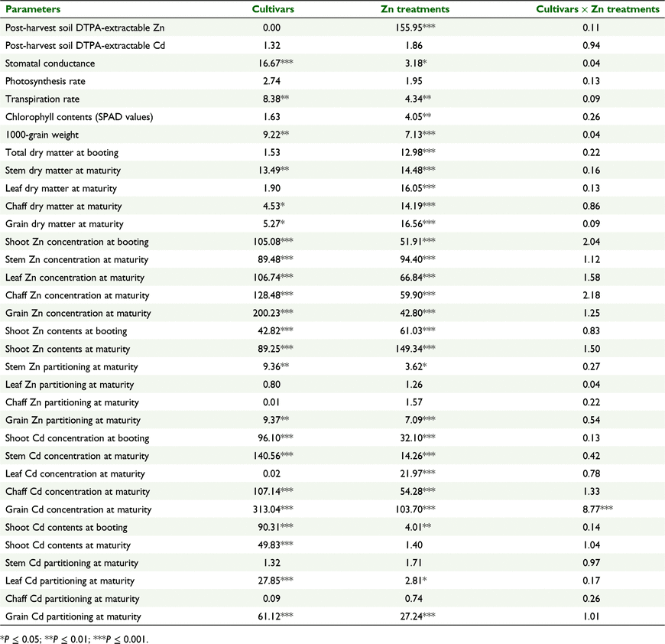Click the Transpiration rate row label

click(42, 99)
